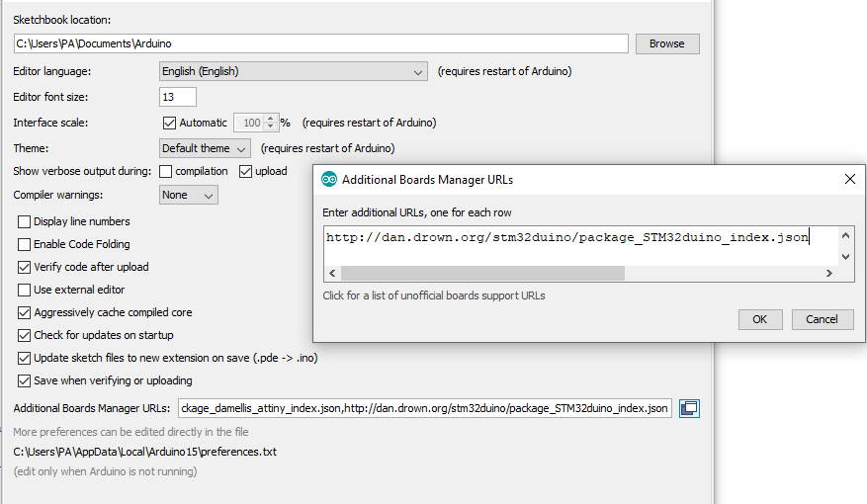Click Browse for sketchbook location
867x504 pixels.
coord(667,43)
